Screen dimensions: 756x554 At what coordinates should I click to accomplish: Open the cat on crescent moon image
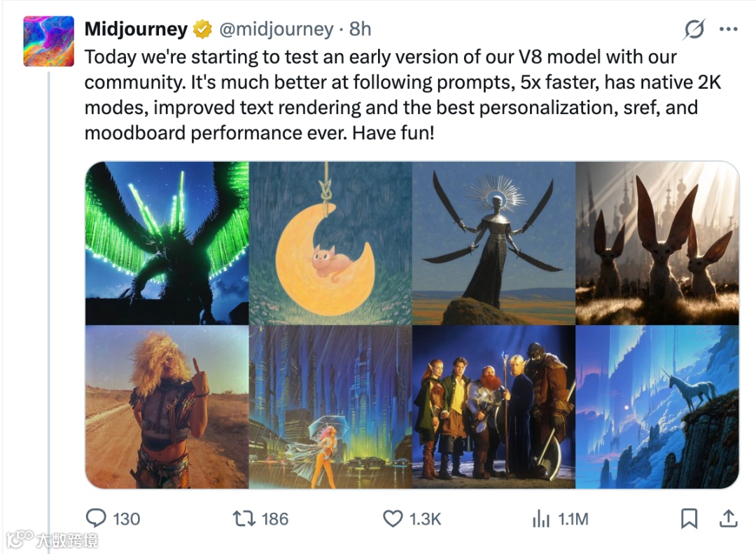tap(330, 243)
